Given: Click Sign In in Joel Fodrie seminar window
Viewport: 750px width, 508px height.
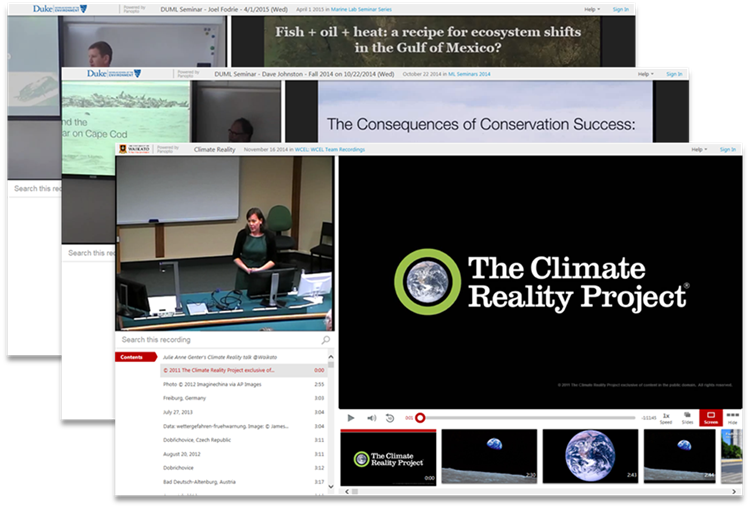Looking at the screenshot, I should tap(621, 9).
